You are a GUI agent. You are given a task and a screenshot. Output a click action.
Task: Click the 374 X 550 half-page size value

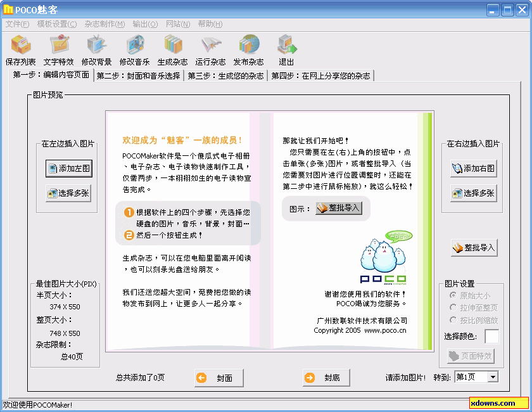65,307
